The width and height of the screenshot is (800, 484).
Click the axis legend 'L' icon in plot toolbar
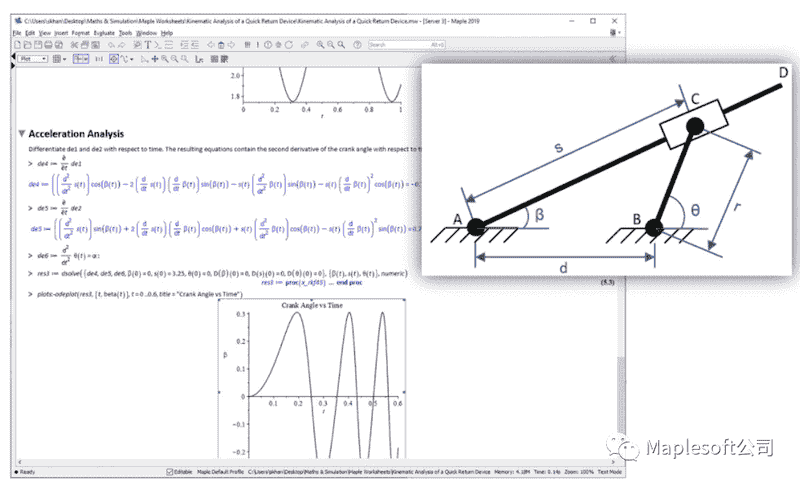[x=199, y=59]
